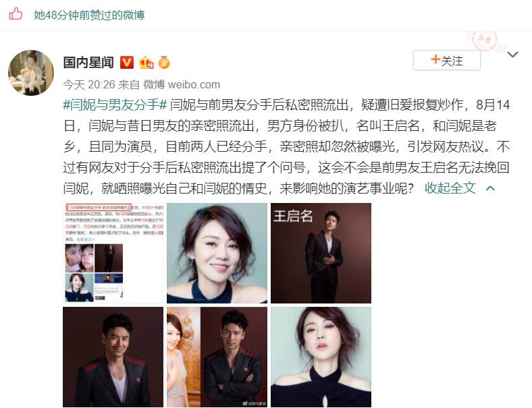Follow account with +关注 button
This screenshot has width=532, height=408.
click(x=447, y=60)
